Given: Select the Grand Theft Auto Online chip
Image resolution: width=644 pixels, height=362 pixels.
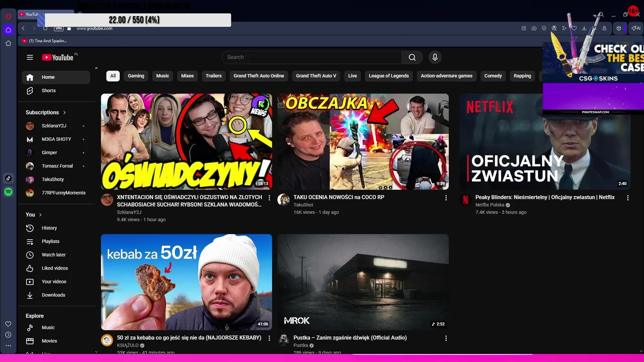Looking at the screenshot, I should tap(259, 76).
